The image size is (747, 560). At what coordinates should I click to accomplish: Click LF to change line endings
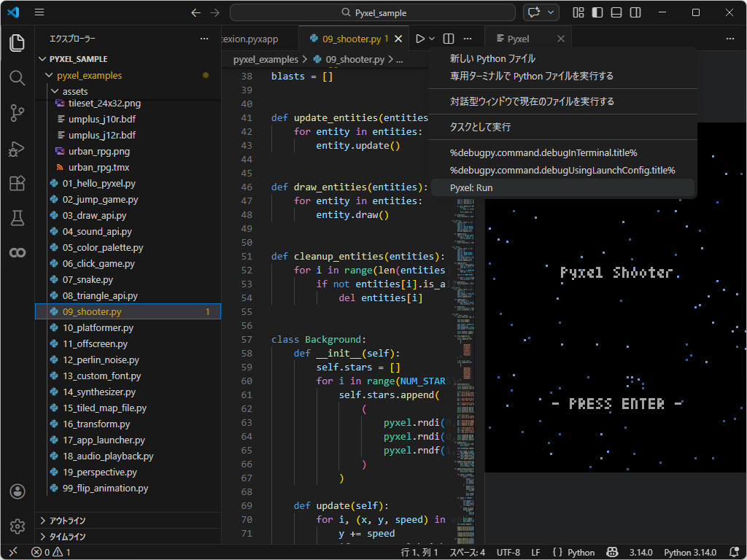535,552
